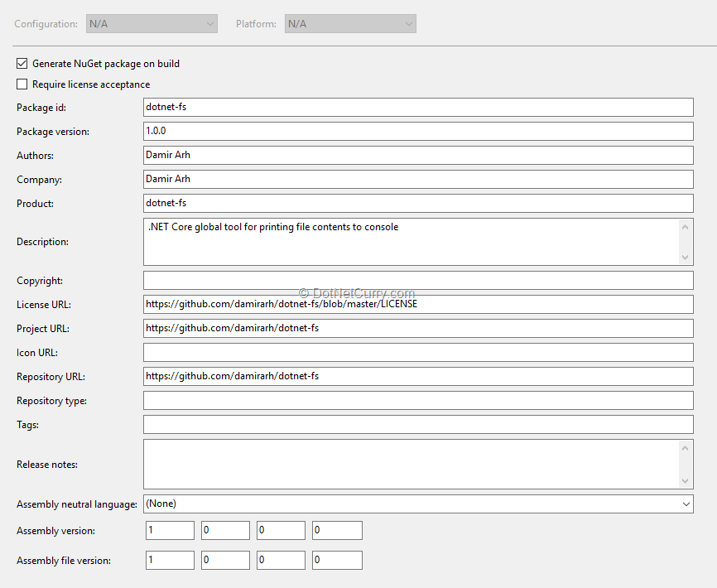Click Assembly version major number field
The image size is (717, 588).
pos(170,530)
